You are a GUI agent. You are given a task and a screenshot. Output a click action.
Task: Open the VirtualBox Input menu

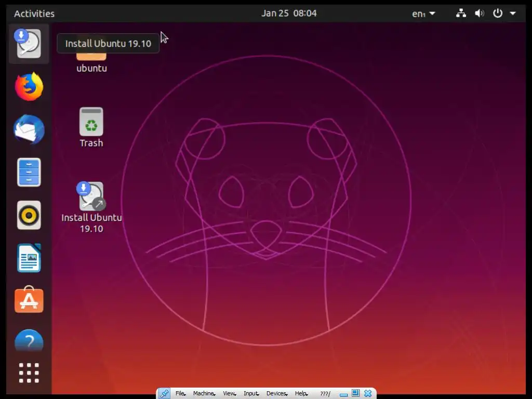pos(251,393)
